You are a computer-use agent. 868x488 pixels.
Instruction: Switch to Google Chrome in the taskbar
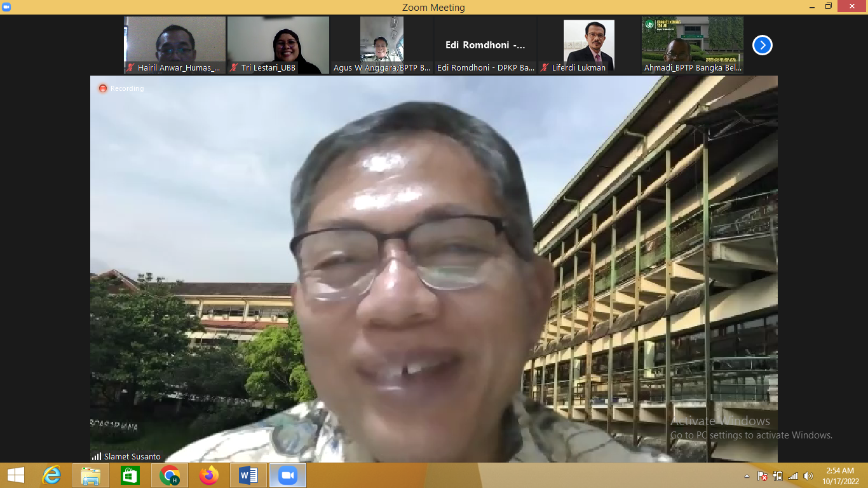click(170, 475)
